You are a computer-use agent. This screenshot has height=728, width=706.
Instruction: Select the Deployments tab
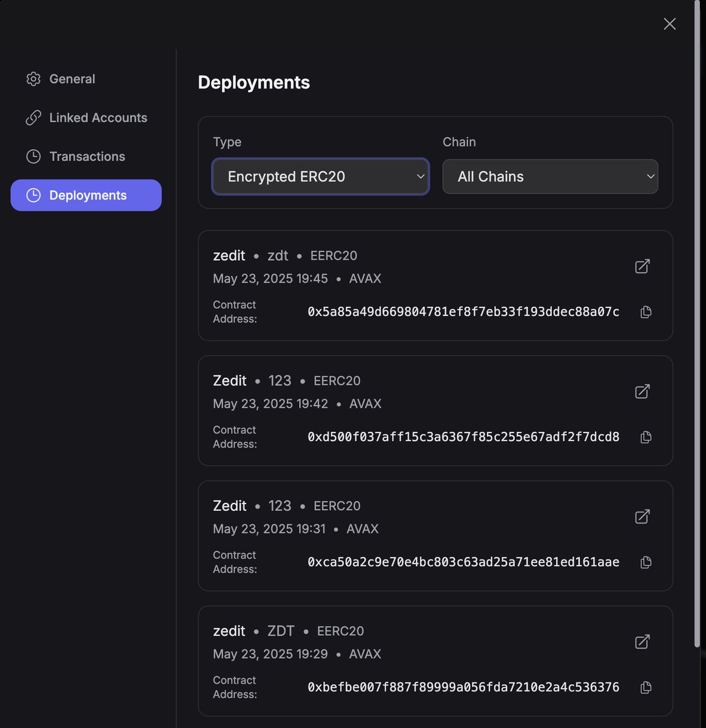[86, 195]
